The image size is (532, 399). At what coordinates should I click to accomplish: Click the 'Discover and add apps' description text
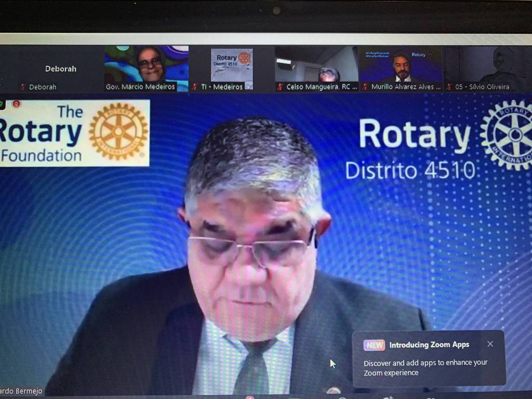point(425,368)
